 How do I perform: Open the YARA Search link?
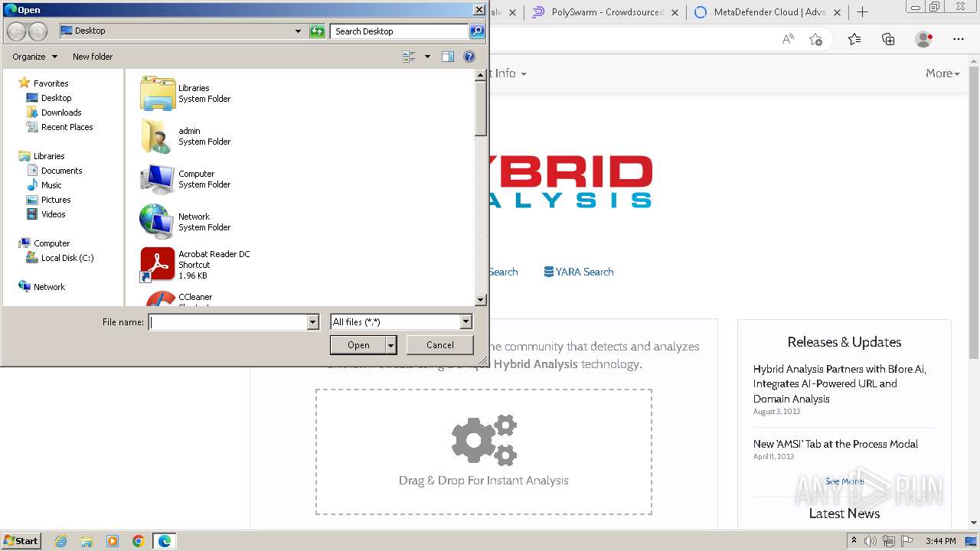pyautogui.click(x=579, y=272)
